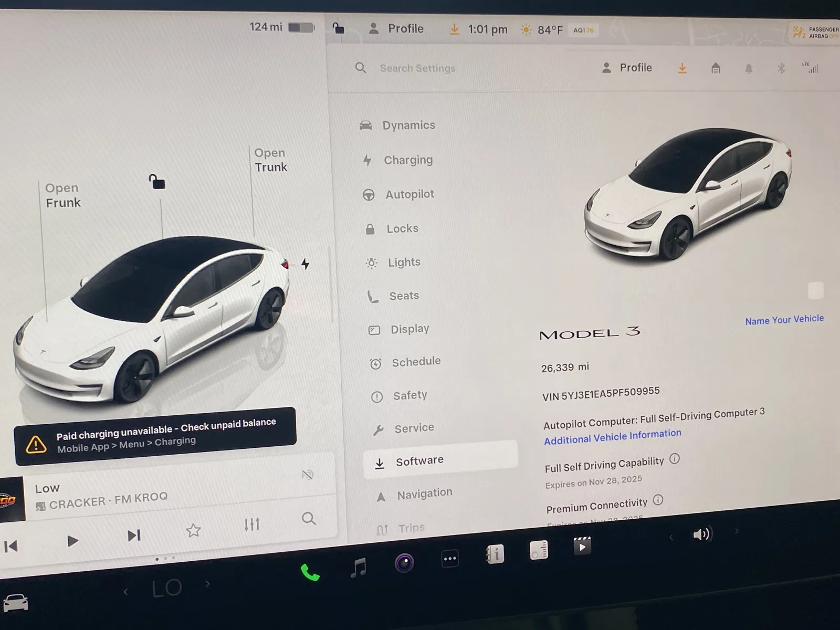
Task: Click the volume speaker icon
Action: pyautogui.click(x=702, y=534)
